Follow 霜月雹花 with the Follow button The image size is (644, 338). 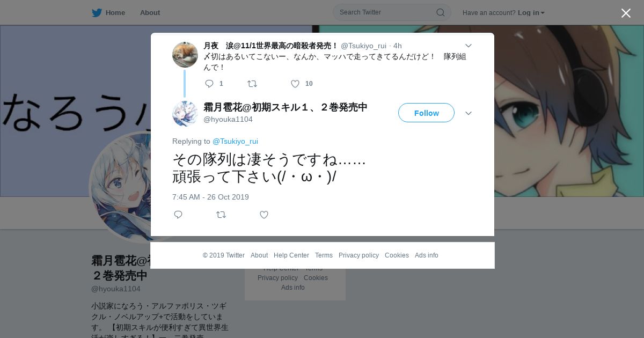[x=426, y=113]
